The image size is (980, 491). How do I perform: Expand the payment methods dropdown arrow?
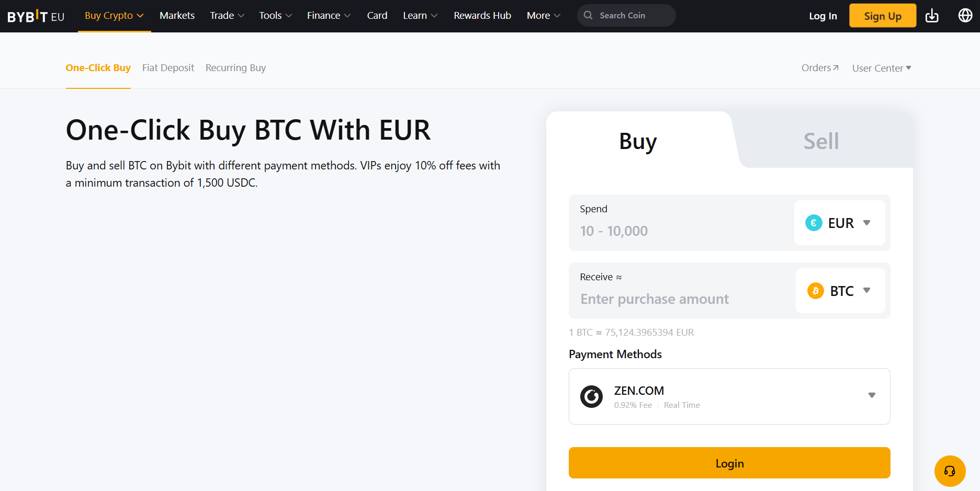pos(872,395)
